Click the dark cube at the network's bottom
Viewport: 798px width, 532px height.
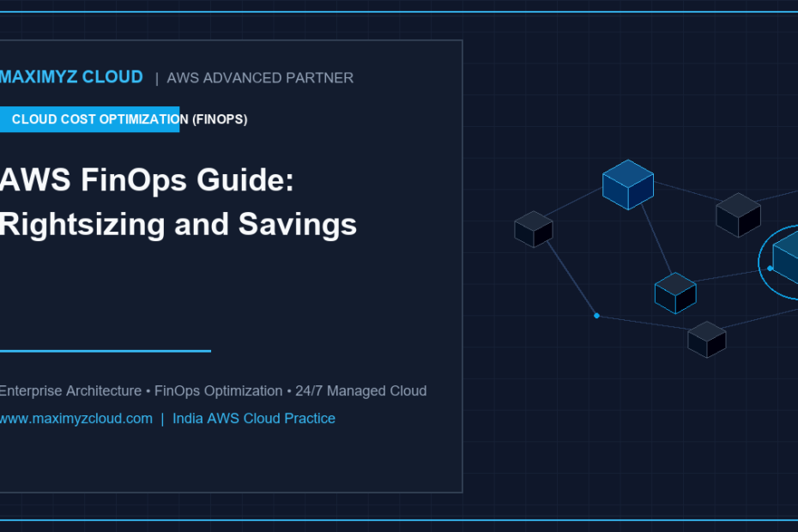(x=707, y=340)
